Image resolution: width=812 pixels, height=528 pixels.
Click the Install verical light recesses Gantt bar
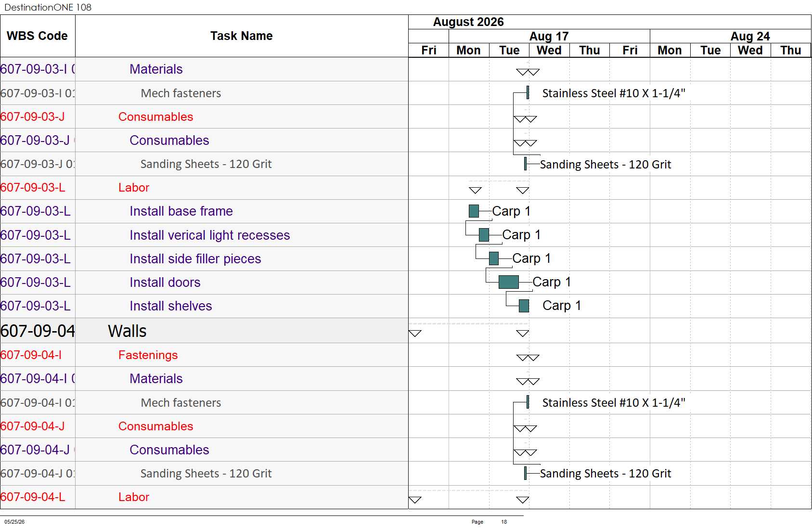point(484,235)
